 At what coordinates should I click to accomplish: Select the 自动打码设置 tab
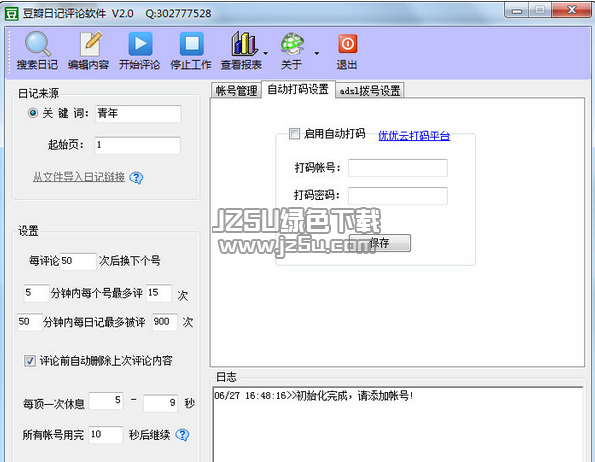[x=298, y=90]
